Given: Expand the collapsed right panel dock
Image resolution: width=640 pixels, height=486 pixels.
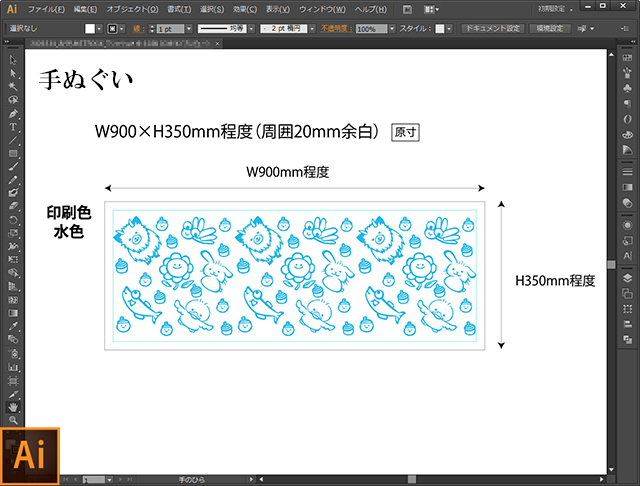Looking at the screenshot, I should click(633, 42).
